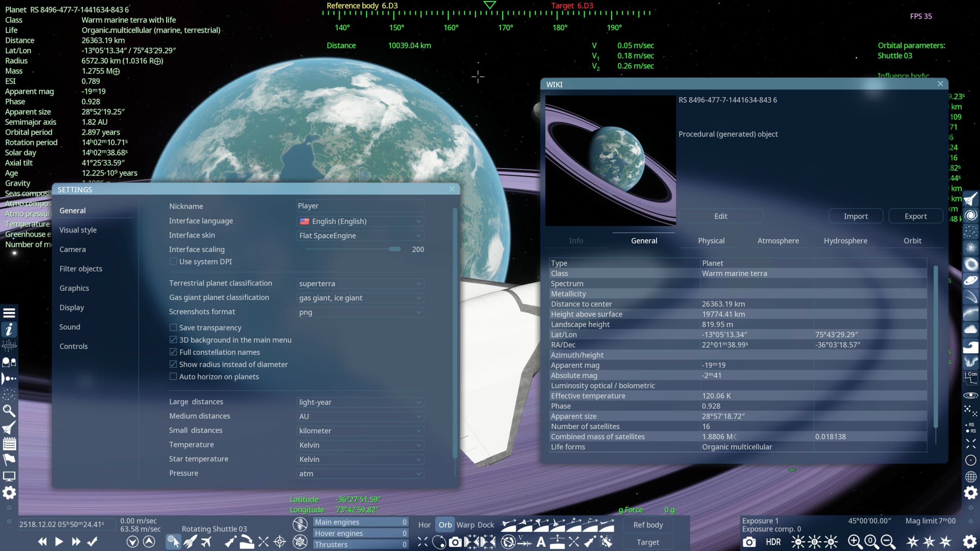Open the Large distances light-year dropdown

coord(360,402)
